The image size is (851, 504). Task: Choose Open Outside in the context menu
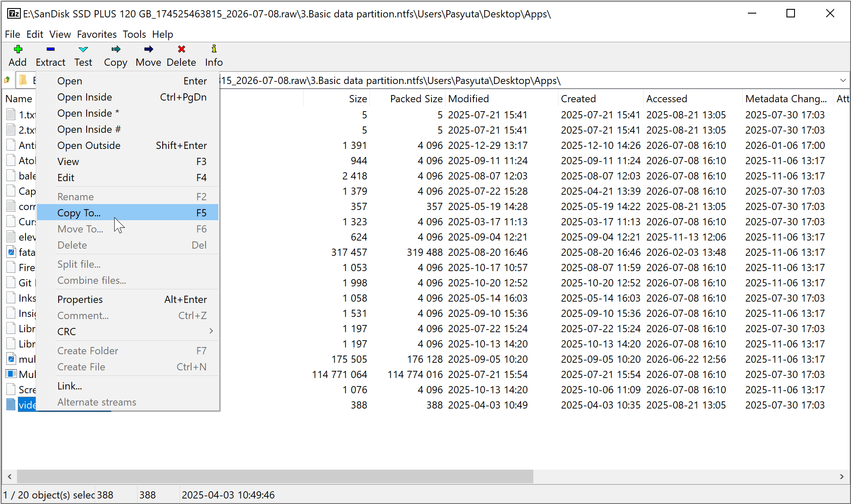(127, 145)
